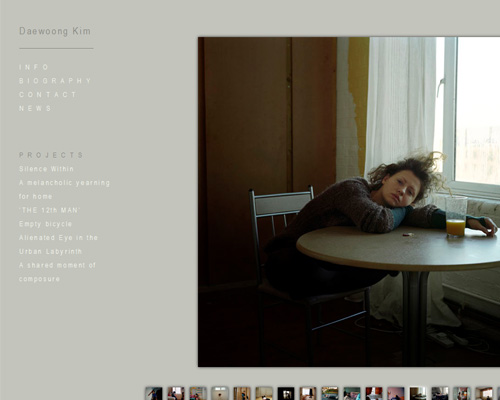Open A shared moment of composure project
500x400 pixels.
[57, 272]
